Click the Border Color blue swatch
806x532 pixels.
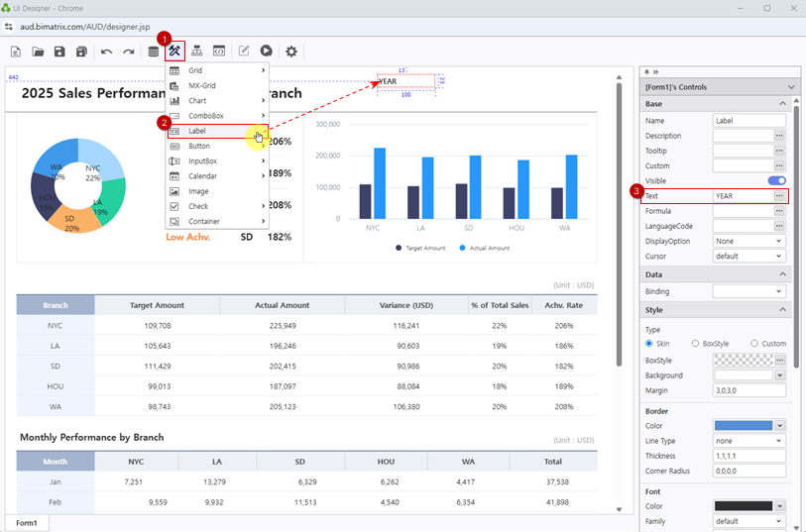743,426
